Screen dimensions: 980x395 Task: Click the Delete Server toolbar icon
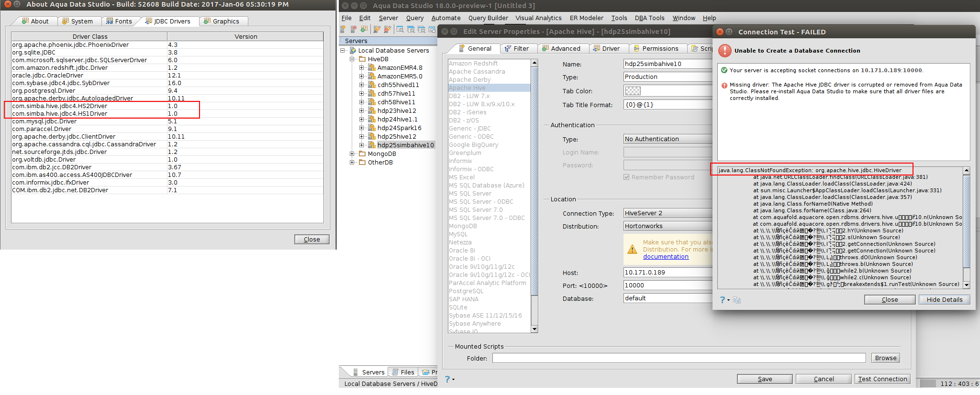(x=354, y=30)
